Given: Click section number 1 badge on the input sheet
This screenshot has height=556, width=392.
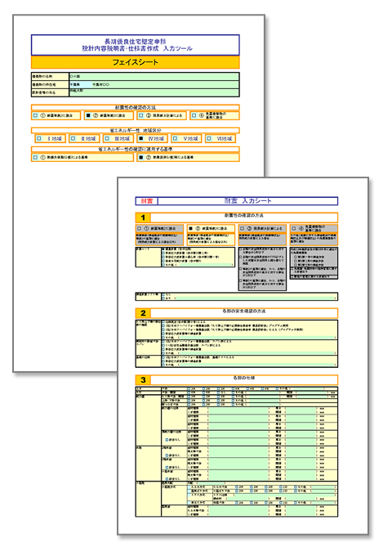Looking at the screenshot, I should 143,217.
